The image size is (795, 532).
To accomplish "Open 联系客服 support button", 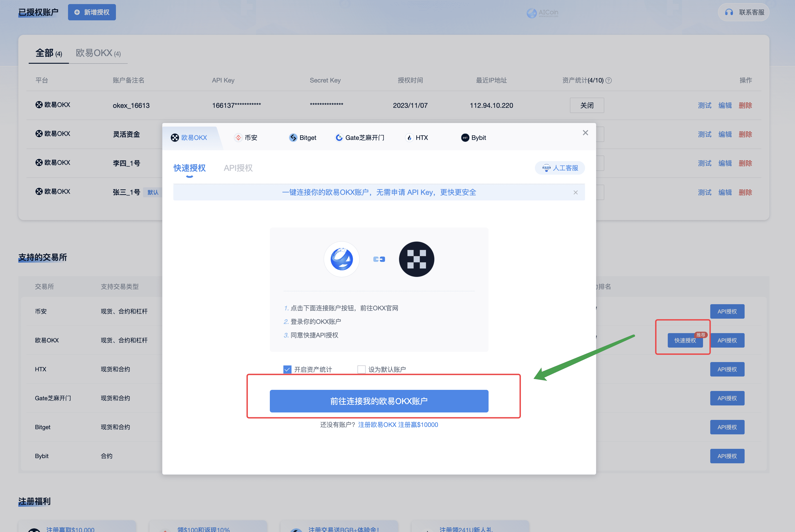I will click(x=743, y=12).
